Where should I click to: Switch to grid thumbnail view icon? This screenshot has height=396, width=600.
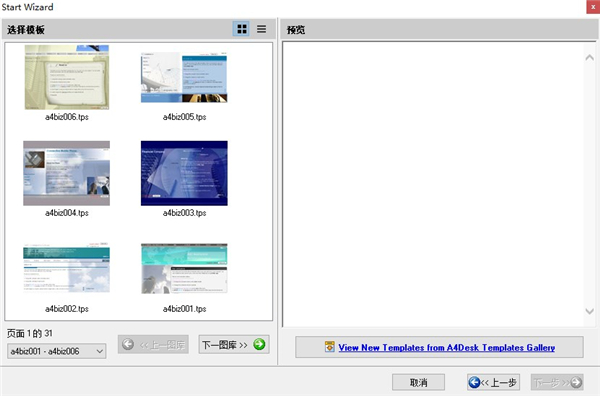[x=241, y=29]
